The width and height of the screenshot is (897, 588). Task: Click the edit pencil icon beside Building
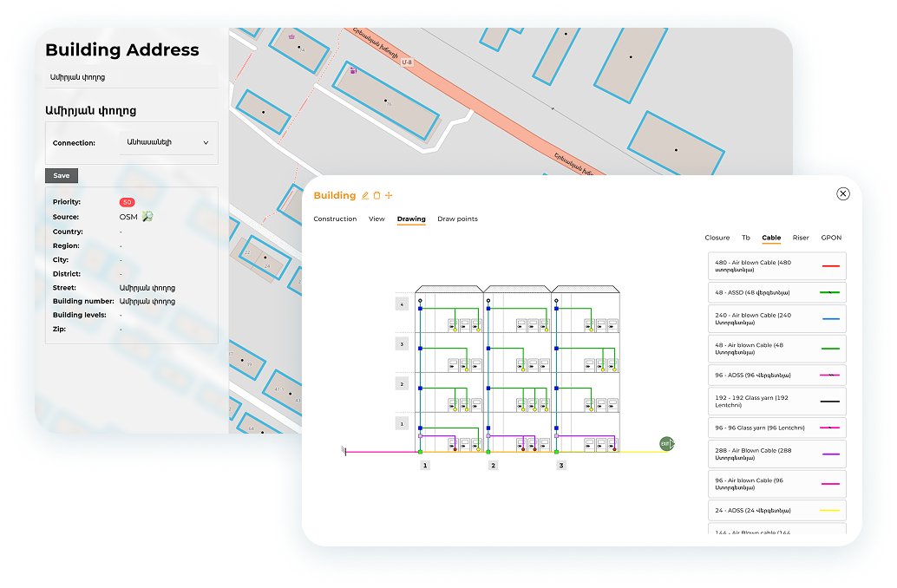click(365, 196)
